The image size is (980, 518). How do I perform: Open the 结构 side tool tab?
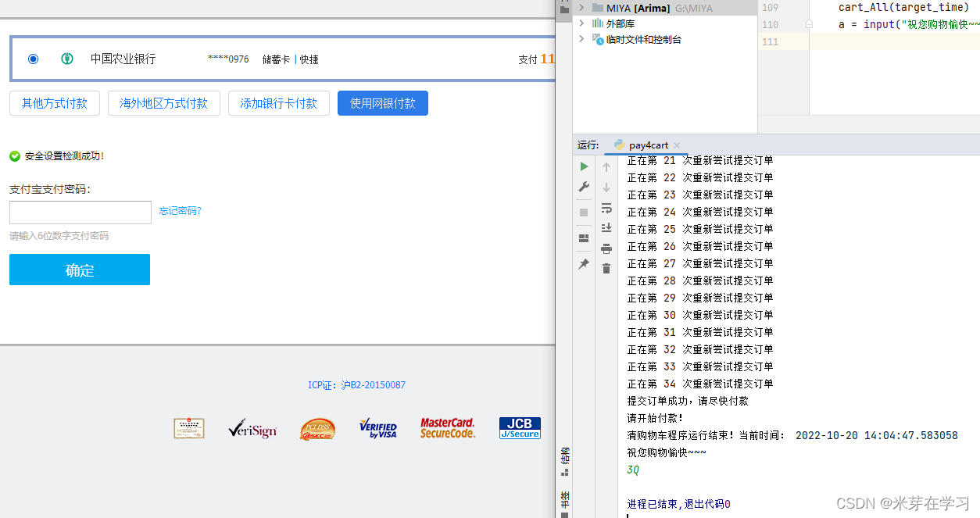click(x=564, y=462)
